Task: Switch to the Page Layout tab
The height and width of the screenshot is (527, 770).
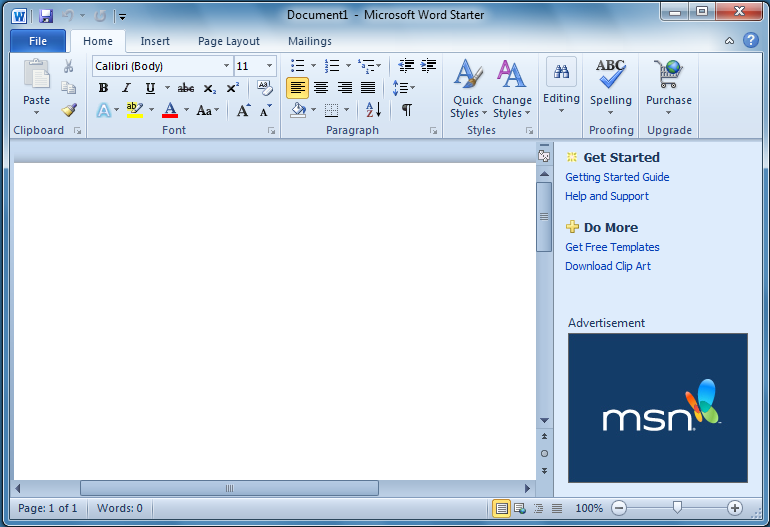Action: pyautogui.click(x=228, y=41)
